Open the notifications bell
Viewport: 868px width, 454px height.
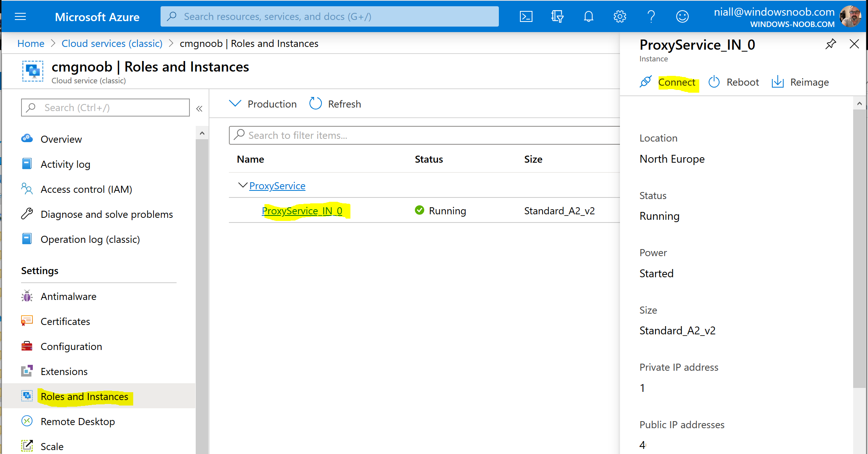click(589, 16)
